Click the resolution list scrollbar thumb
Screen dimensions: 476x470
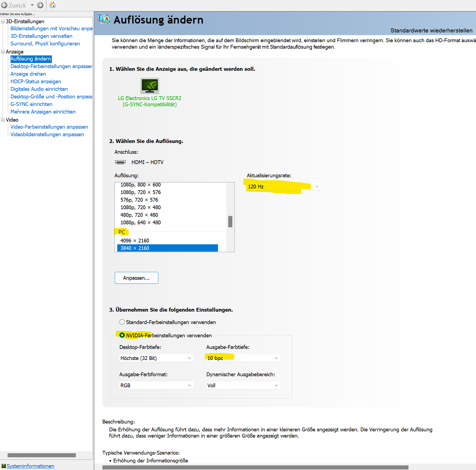pos(230,222)
